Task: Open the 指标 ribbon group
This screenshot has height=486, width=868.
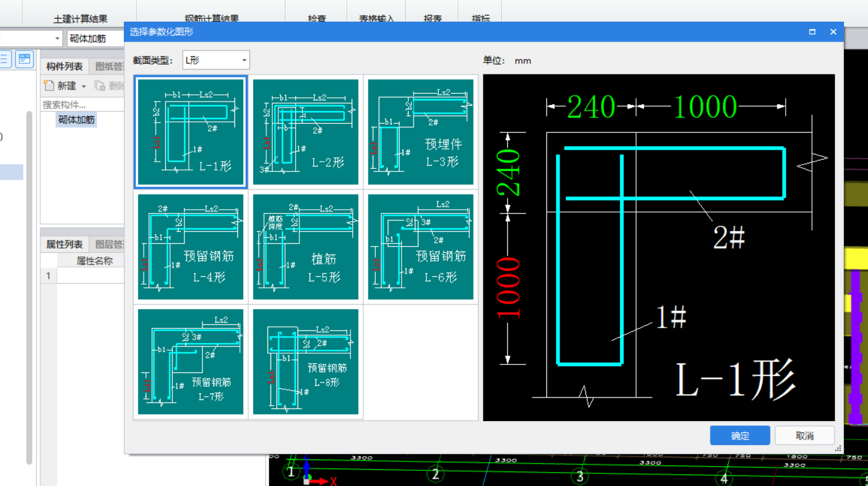Action: (x=481, y=19)
